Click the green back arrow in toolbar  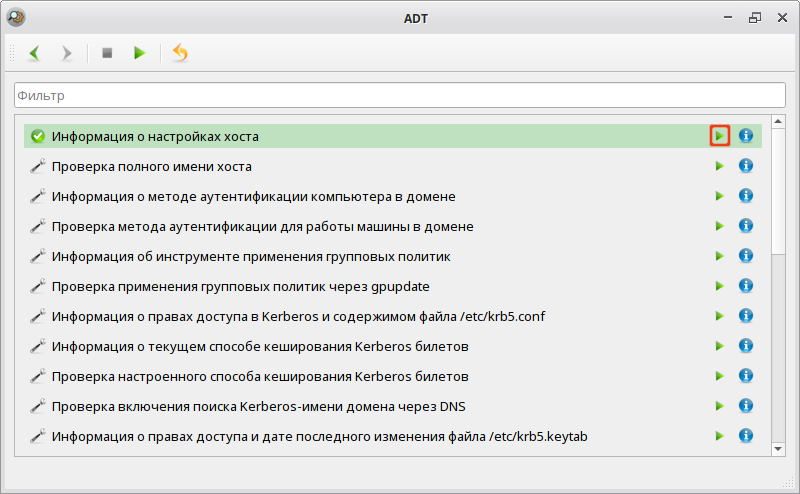pyautogui.click(x=34, y=53)
